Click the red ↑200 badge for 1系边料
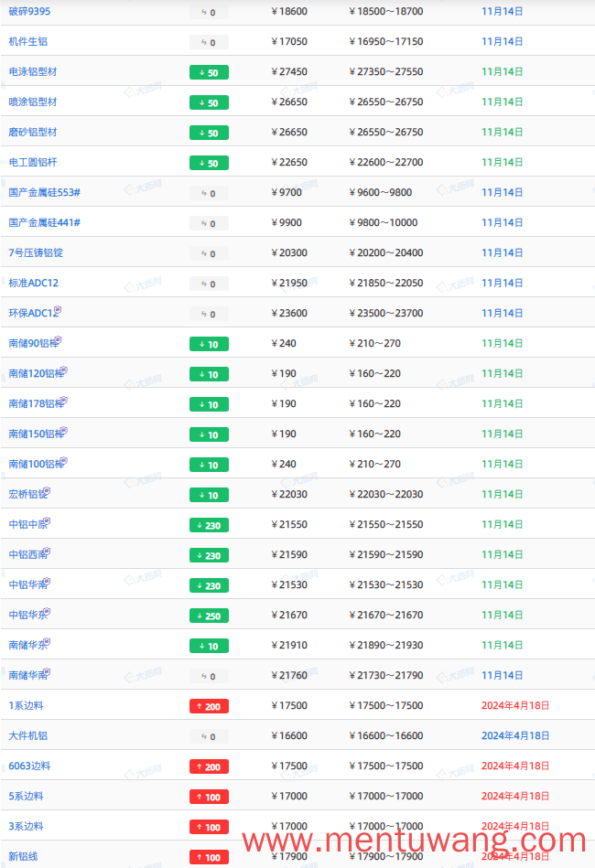Image resolution: width=595 pixels, height=868 pixels. pos(209,706)
